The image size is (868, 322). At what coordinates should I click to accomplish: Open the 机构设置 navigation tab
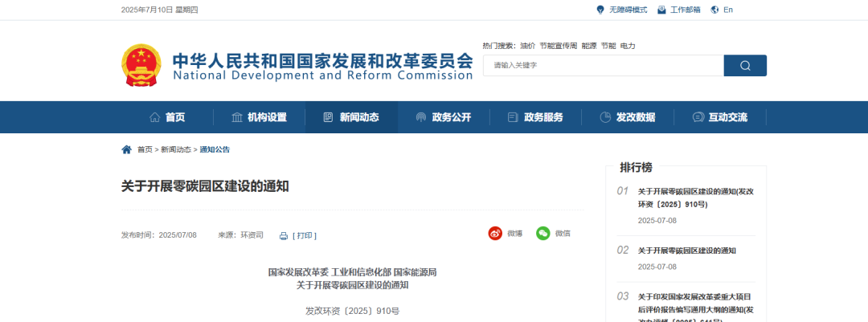point(259,117)
